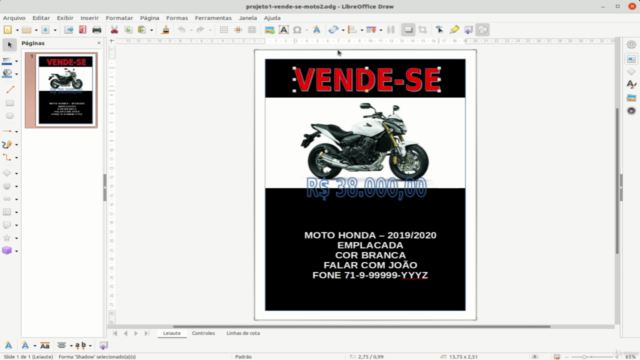This screenshot has width=640, height=360.
Task: Insert special character Omega icon
Action: pos(297,30)
